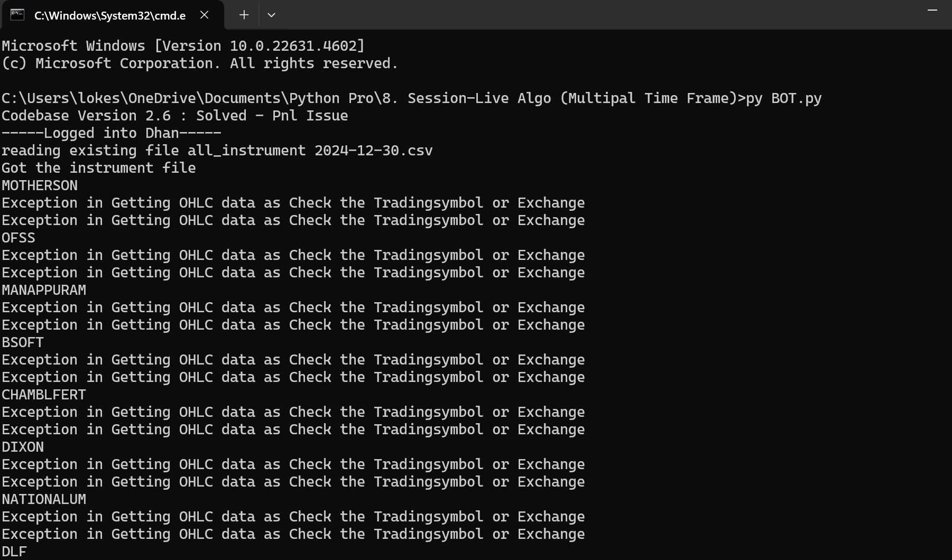This screenshot has height=560, width=952.
Task: Click the OFSS symbol line
Action: coord(19,238)
